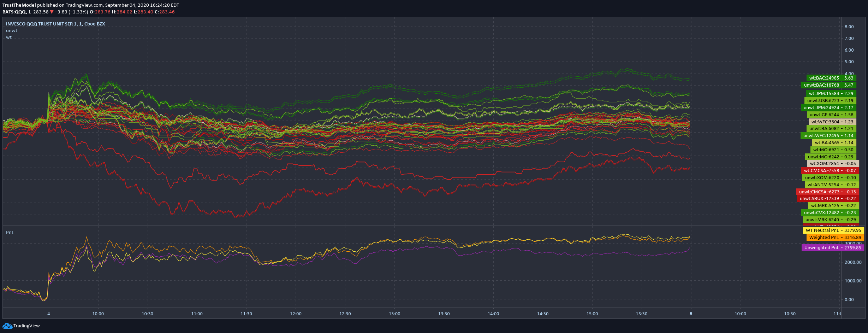
Task: Click the 6.00 price scale value
Action: [x=849, y=50]
